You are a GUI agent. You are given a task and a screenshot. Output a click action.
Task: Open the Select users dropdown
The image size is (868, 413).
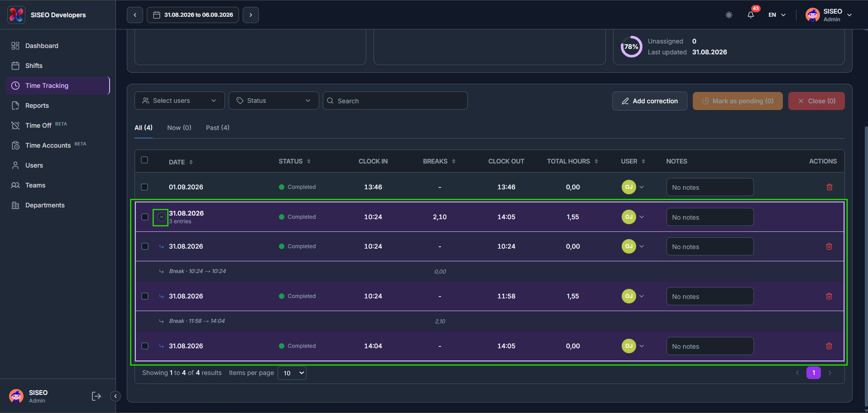tap(180, 101)
